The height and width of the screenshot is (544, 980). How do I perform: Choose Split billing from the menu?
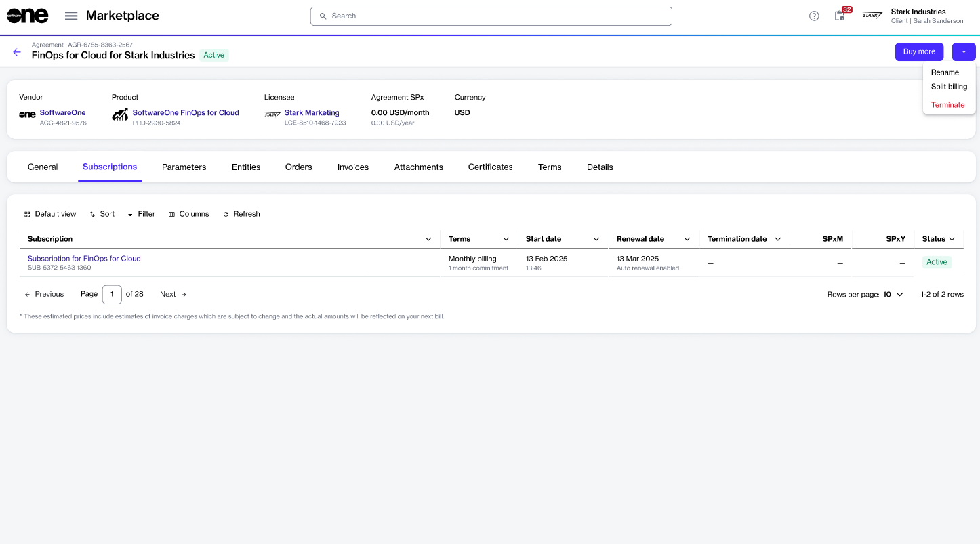(x=949, y=87)
